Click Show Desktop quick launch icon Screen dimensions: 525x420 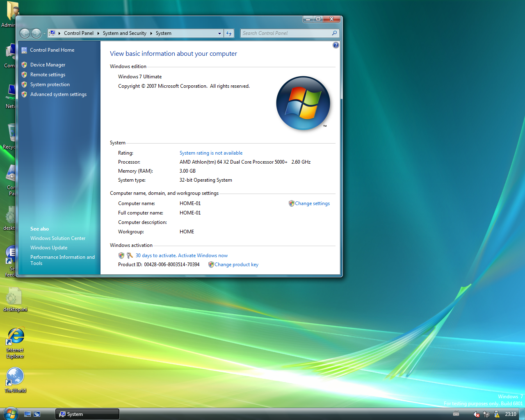pos(27,414)
